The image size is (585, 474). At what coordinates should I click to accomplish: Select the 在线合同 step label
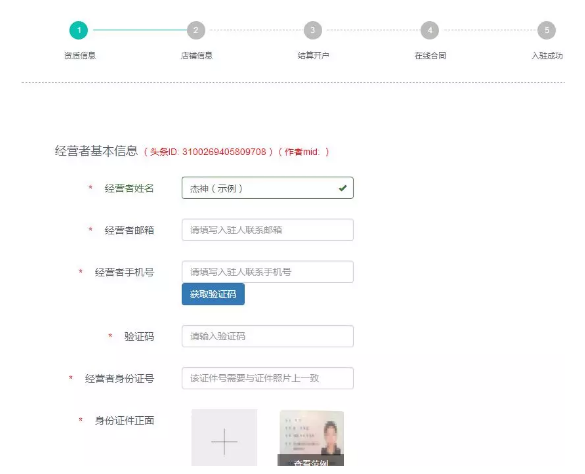pyautogui.click(x=430, y=56)
